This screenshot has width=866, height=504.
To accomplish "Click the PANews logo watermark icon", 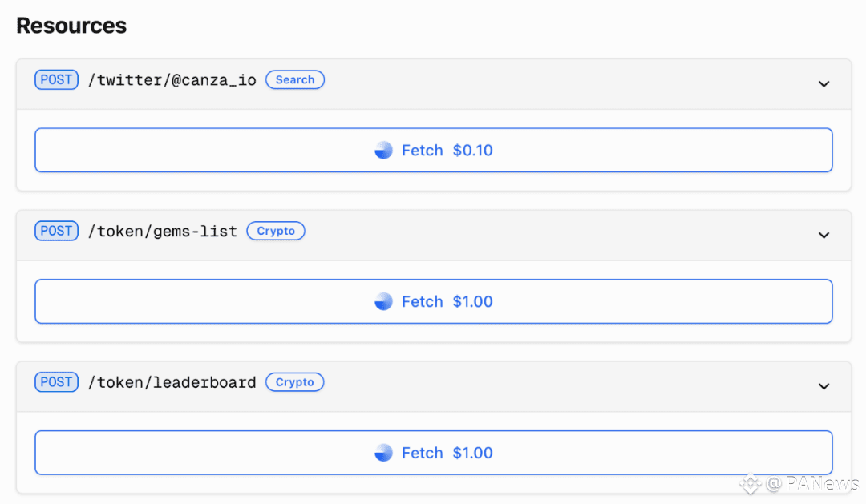I will pos(751,483).
